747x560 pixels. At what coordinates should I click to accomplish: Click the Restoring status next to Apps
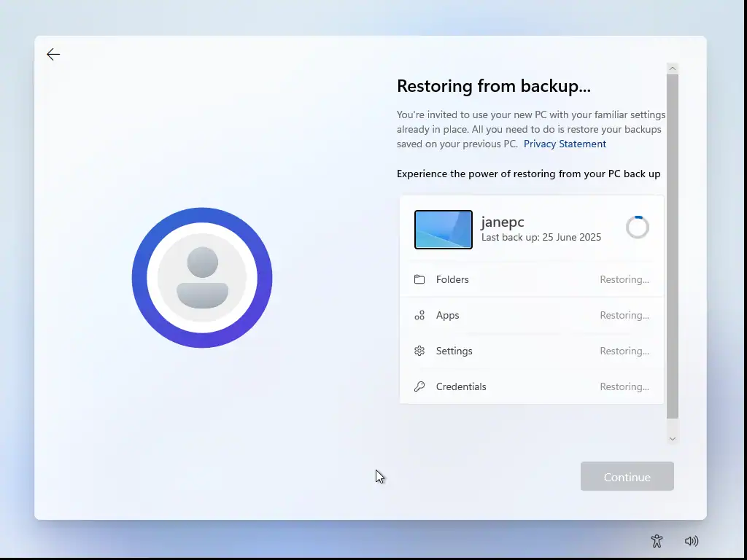coord(624,316)
